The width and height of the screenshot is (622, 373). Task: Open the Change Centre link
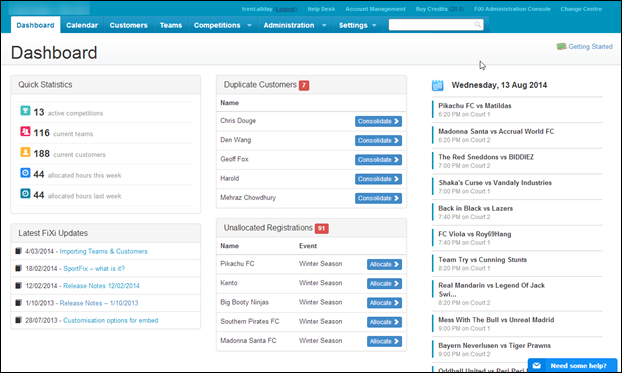(581, 9)
